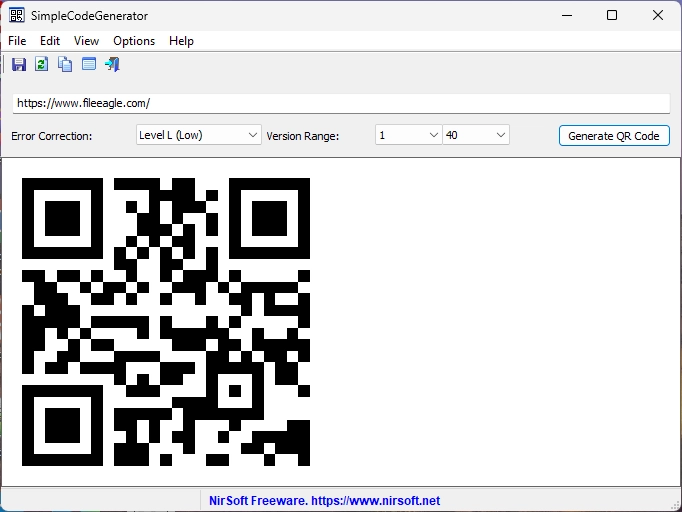The image size is (682, 512).
Task: Click the Version Range label
Action: click(303, 136)
